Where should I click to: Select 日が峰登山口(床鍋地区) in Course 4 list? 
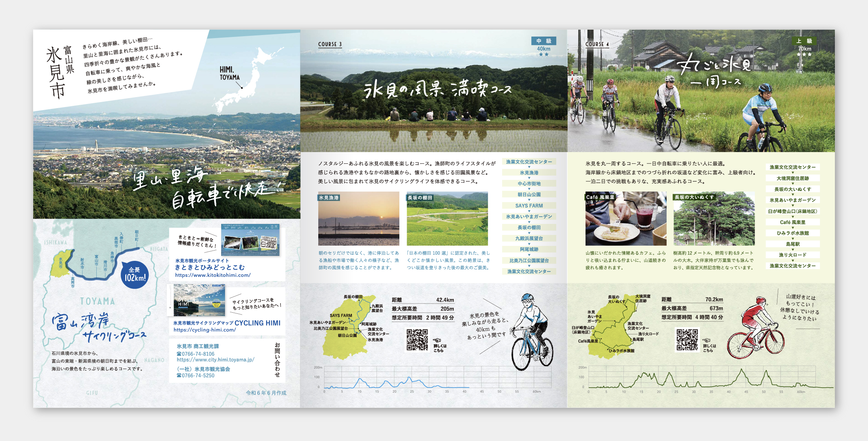click(793, 211)
